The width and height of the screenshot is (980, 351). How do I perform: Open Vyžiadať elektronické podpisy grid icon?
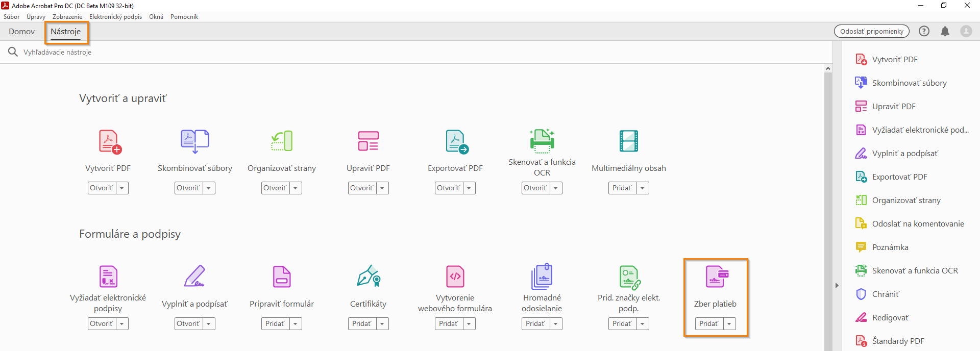(108, 277)
